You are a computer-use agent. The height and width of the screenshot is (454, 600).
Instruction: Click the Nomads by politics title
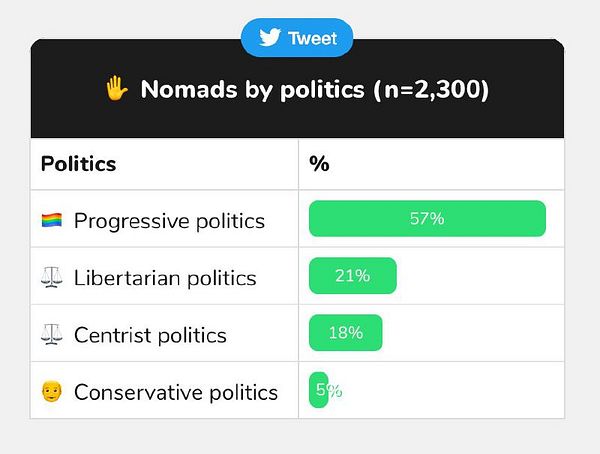click(252, 89)
